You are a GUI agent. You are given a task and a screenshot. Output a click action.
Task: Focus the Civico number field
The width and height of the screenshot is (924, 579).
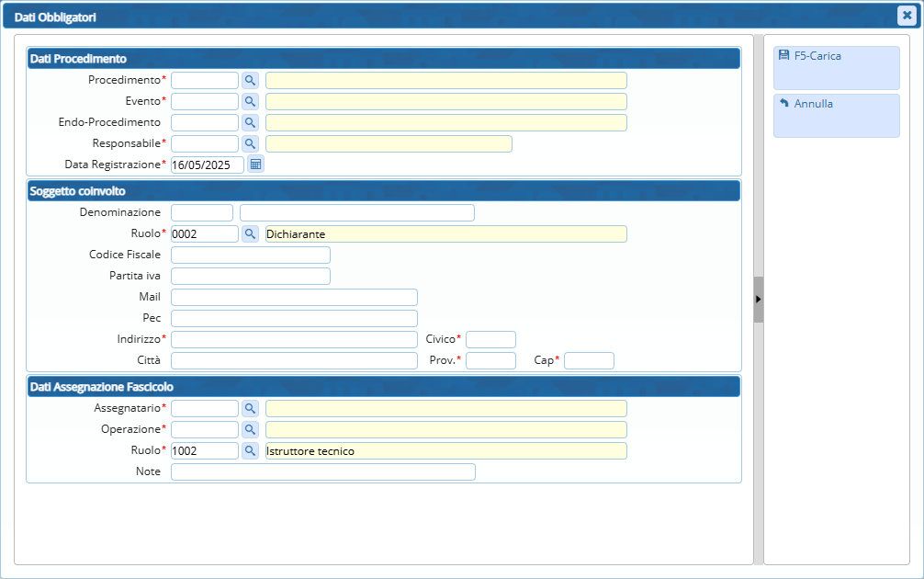490,339
